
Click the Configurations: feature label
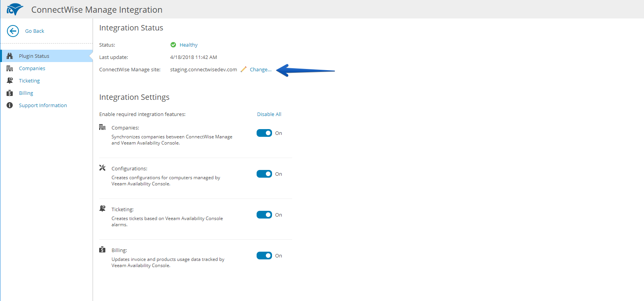point(129,168)
